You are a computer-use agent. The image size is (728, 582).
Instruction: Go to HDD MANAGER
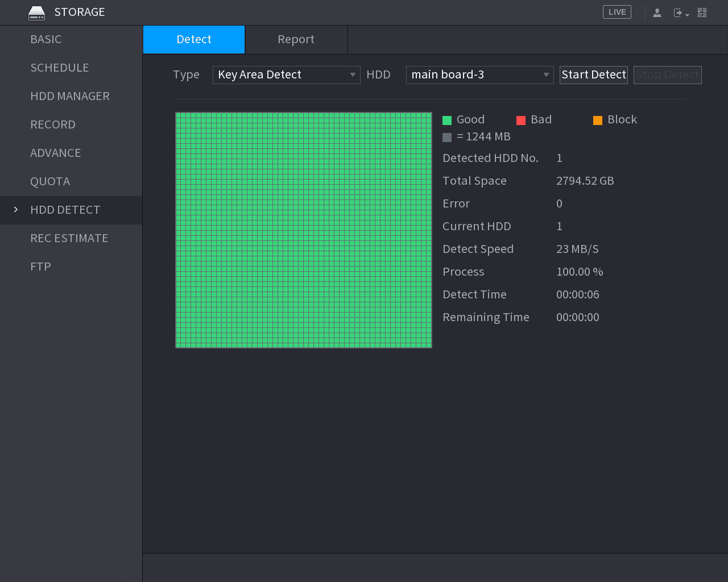[70, 96]
